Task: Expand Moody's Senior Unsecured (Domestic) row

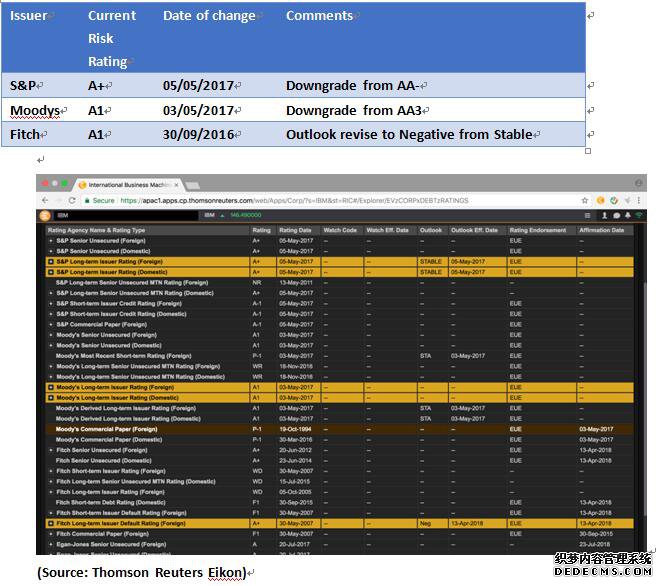Action: 51,345
